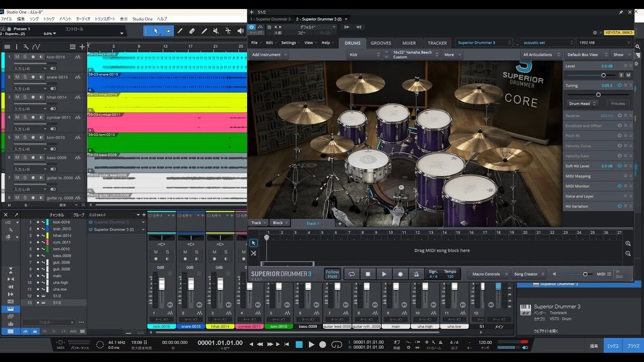Open the wrench track options icon
Screen dimensions: 644x362
click(26, 47)
